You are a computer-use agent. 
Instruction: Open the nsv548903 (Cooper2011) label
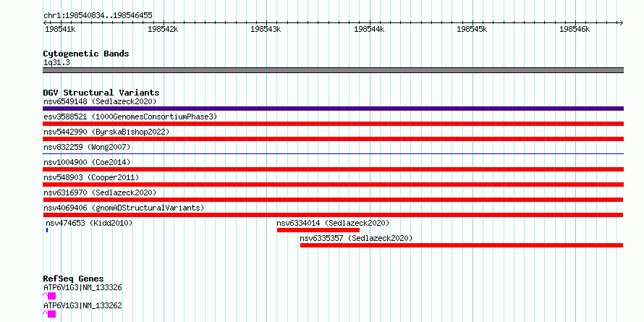[91, 177]
